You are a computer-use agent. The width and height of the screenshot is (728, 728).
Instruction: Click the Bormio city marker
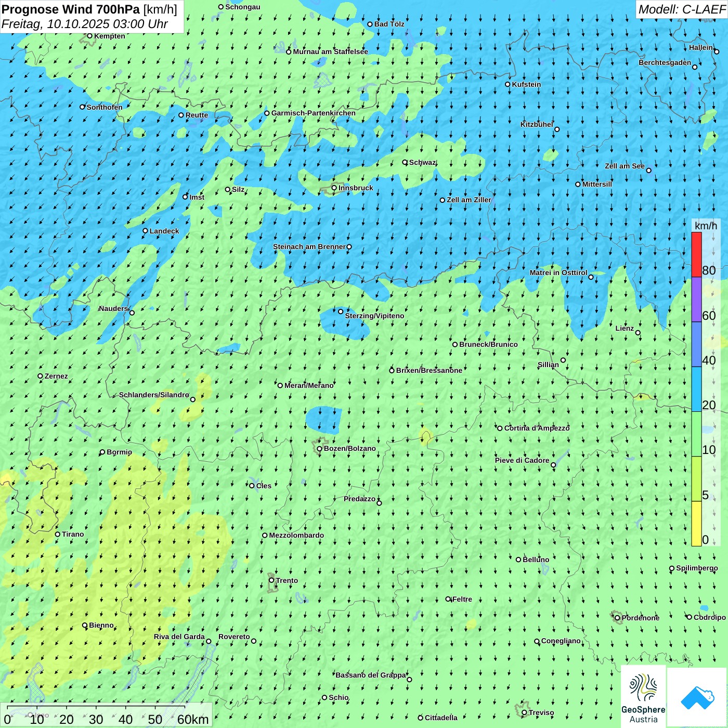point(102,452)
